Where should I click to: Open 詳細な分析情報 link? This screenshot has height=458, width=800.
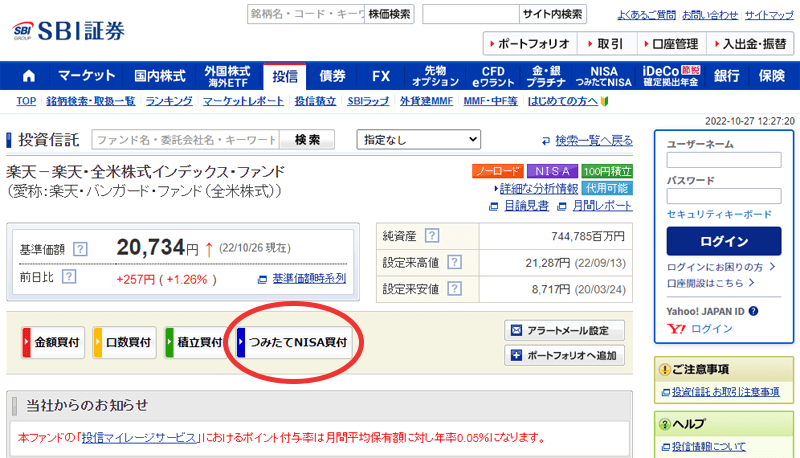coord(539,189)
